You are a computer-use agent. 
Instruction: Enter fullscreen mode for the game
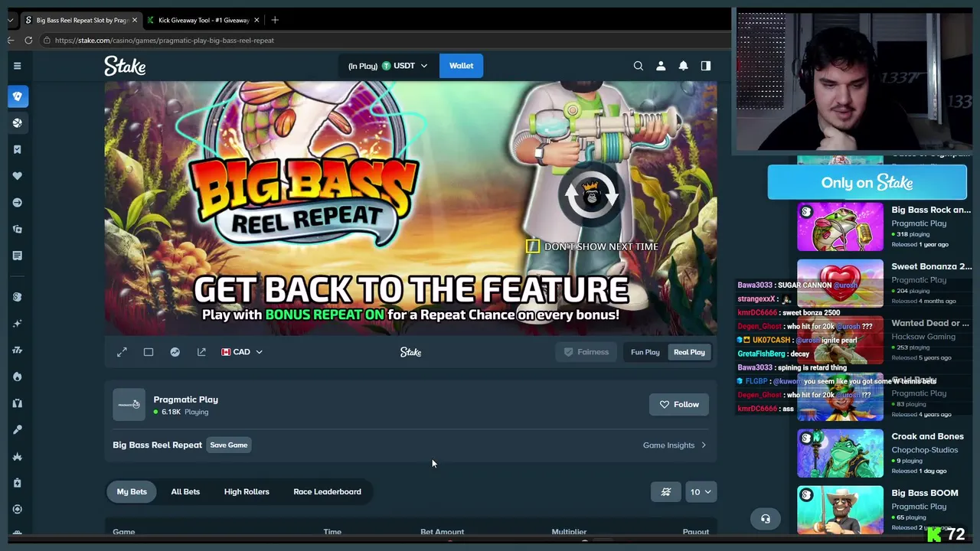coord(122,352)
